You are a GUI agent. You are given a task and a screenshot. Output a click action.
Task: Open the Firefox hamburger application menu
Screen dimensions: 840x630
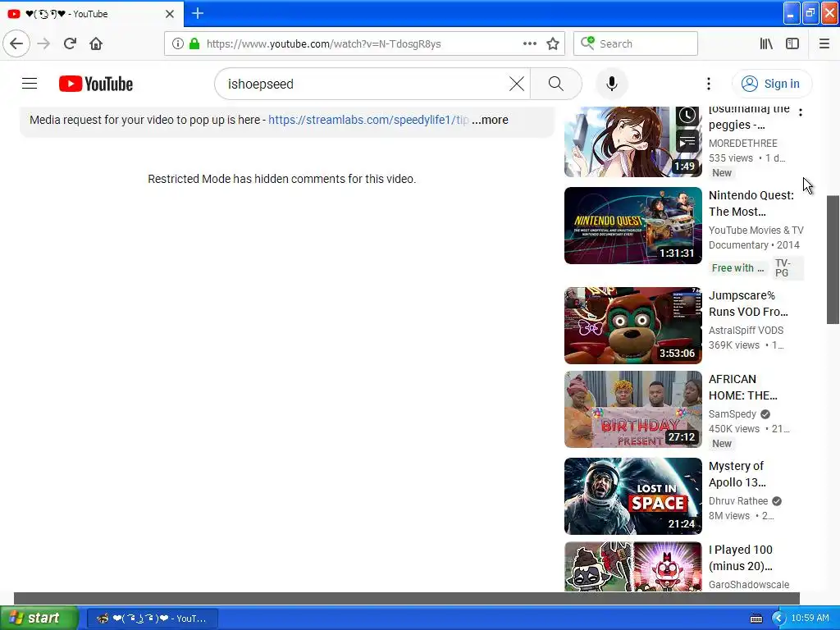tap(824, 43)
